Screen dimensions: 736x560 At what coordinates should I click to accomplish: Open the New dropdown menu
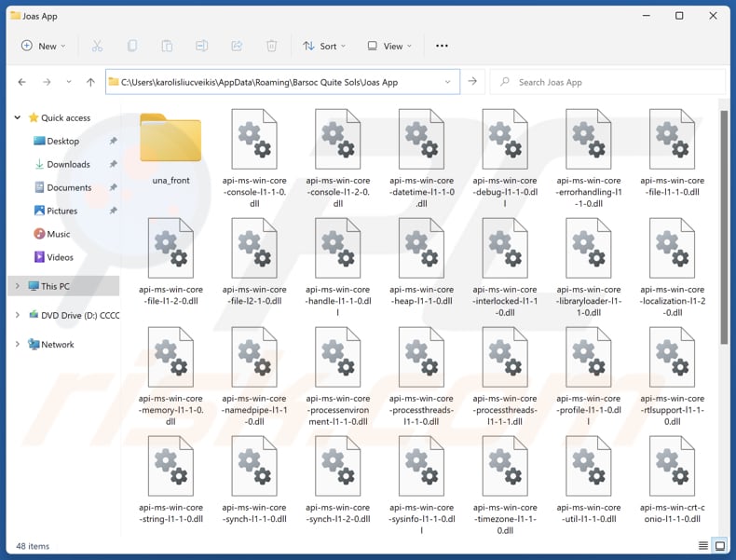(43, 46)
